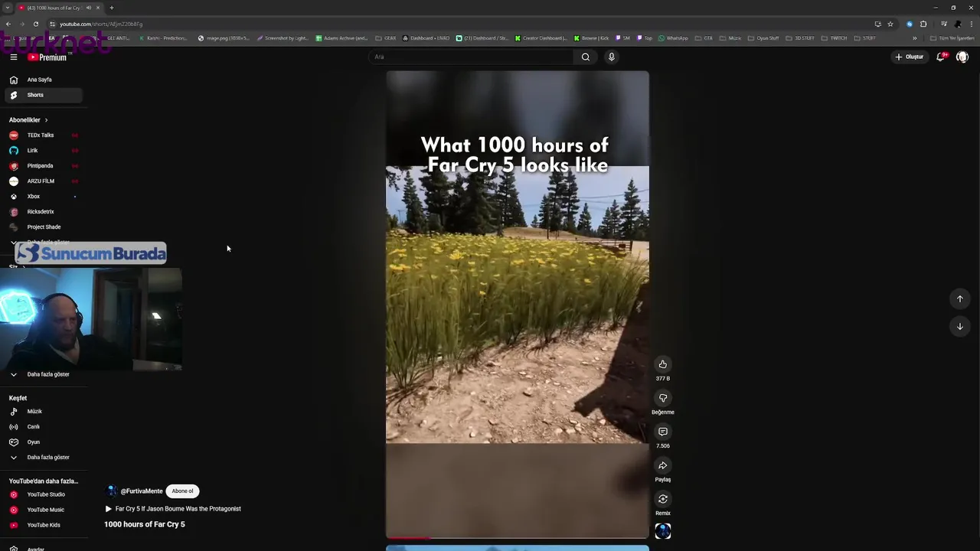Image resolution: width=980 pixels, height=551 pixels.
Task: Open the TWITCH bookmarks folder
Action: pyautogui.click(x=835, y=38)
